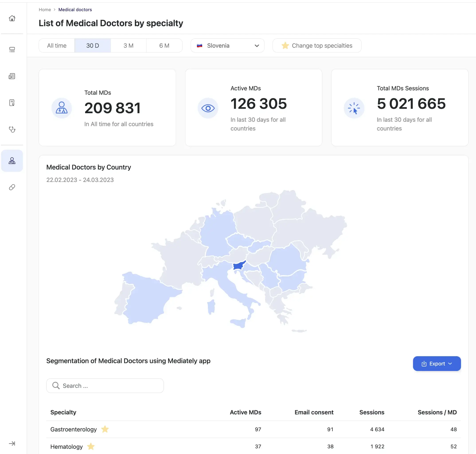The width and height of the screenshot is (476, 454).
Task: Open the stethoscope sidebar icon
Action: (12, 129)
